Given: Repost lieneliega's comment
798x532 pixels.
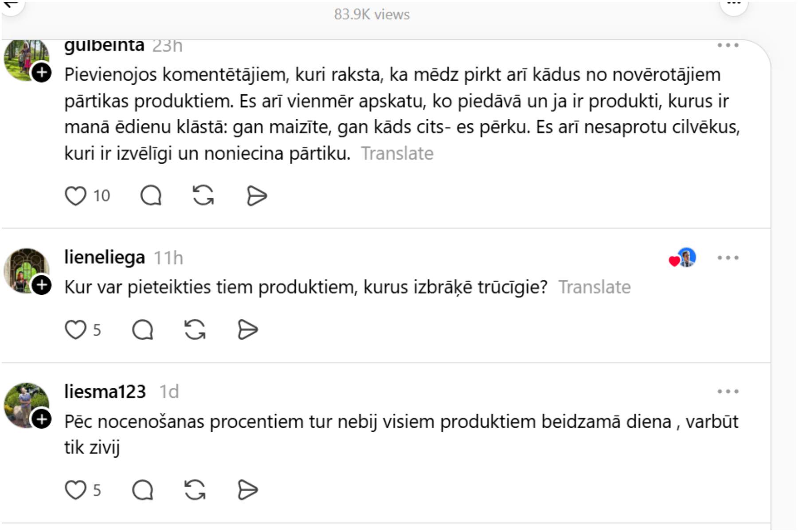Looking at the screenshot, I should 195,330.
